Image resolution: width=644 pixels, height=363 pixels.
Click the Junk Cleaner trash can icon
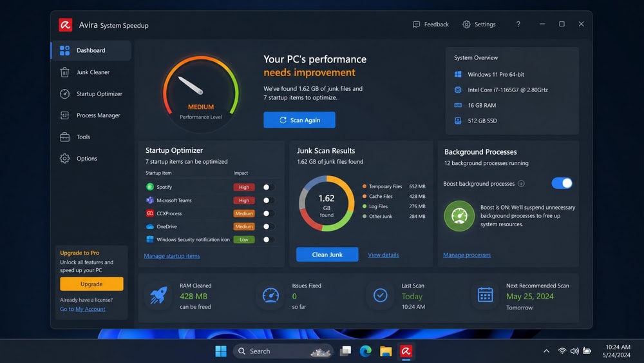point(64,72)
